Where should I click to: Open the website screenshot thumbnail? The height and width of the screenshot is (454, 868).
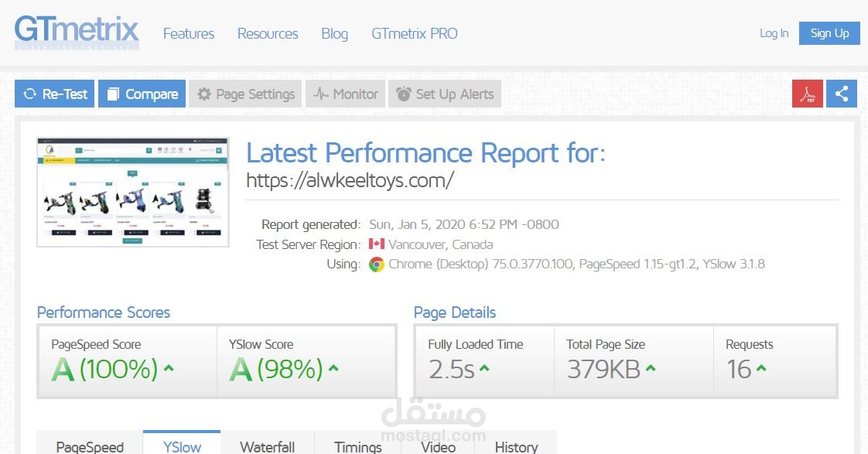[x=133, y=192]
